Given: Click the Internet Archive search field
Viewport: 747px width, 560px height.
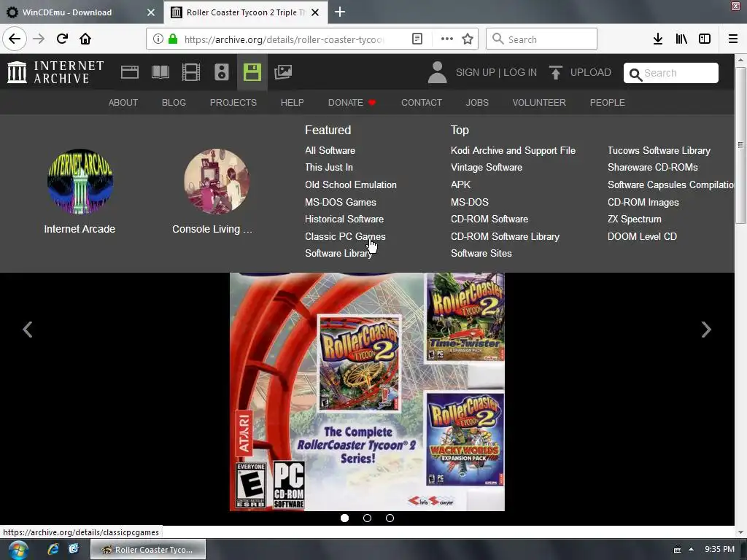Looking at the screenshot, I should [x=671, y=73].
